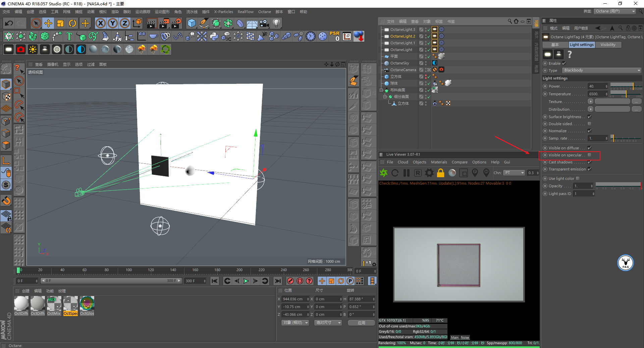Click the PSR 0 reset icon
The image size is (644, 348).
(335, 36)
